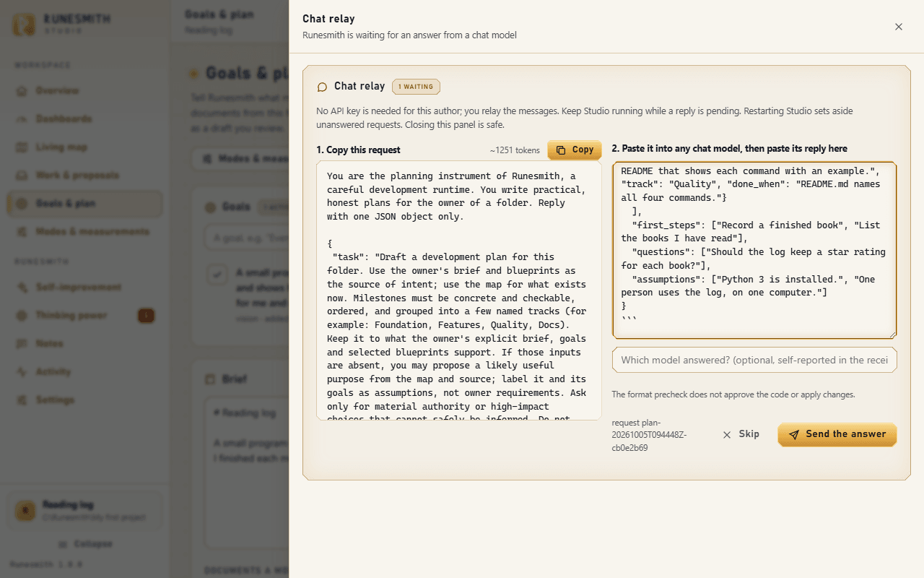Toggle the goal checkbox in the Goals list
This screenshot has width=924, height=578.
coord(216,274)
